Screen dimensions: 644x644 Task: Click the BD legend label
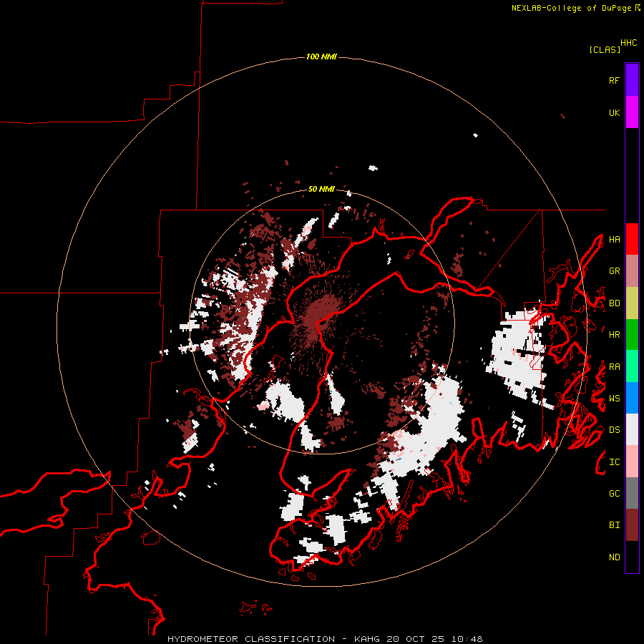tap(614, 303)
